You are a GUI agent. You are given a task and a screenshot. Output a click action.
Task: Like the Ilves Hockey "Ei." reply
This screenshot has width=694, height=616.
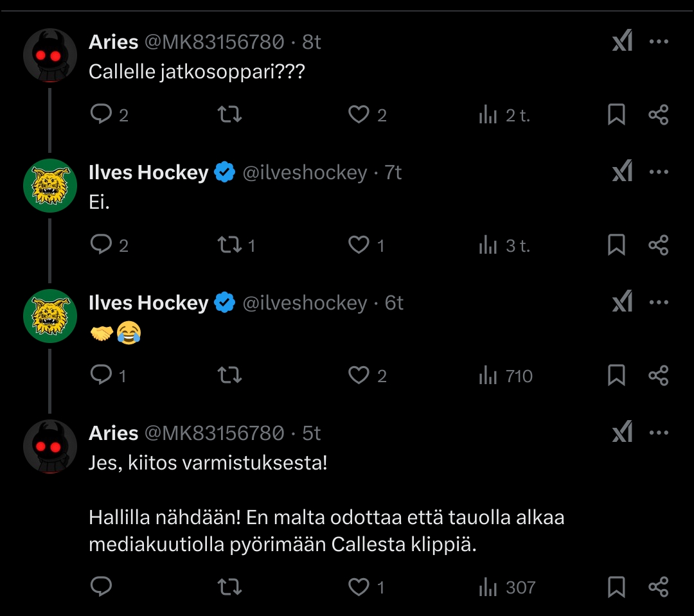tap(359, 245)
